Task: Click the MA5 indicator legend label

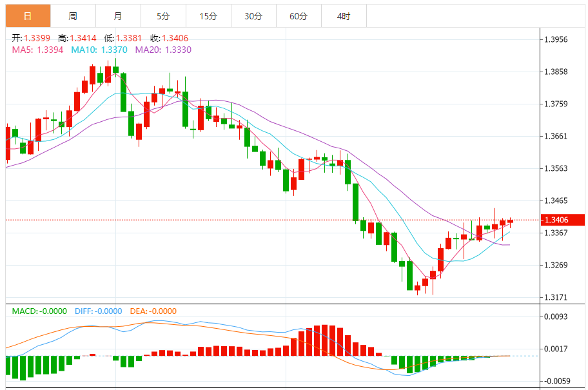Action: pyautogui.click(x=37, y=50)
